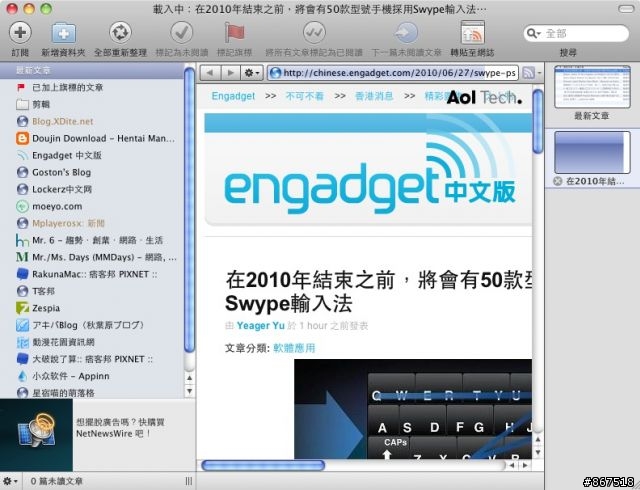
Task: Mark all articles read with double-checkmark icon
Action: [x=314, y=32]
